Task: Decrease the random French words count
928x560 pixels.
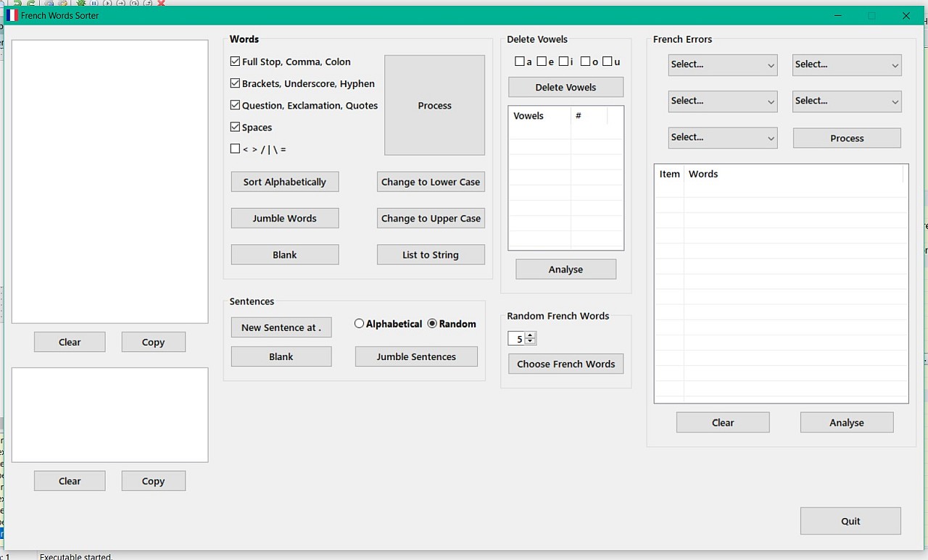Action: 530,341
